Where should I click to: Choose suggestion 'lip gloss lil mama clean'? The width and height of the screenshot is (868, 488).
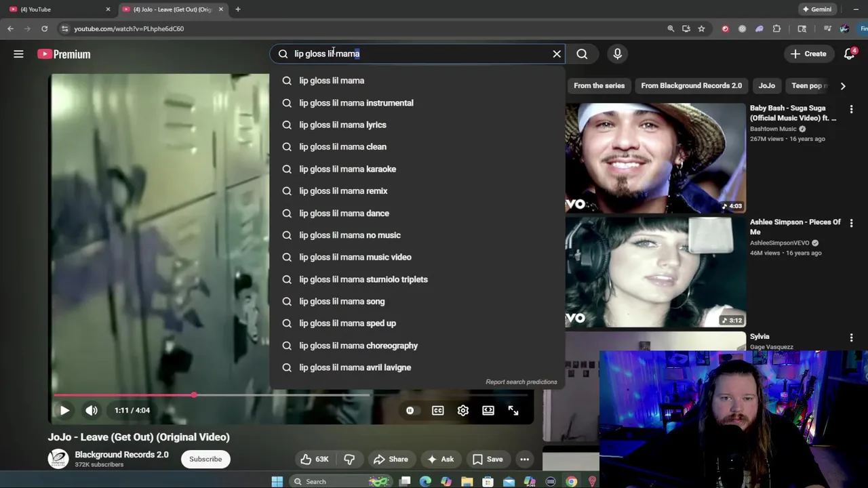click(x=417, y=146)
